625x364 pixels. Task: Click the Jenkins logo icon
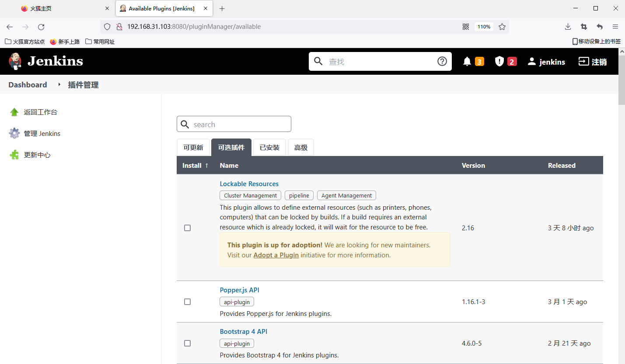[15, 61]
